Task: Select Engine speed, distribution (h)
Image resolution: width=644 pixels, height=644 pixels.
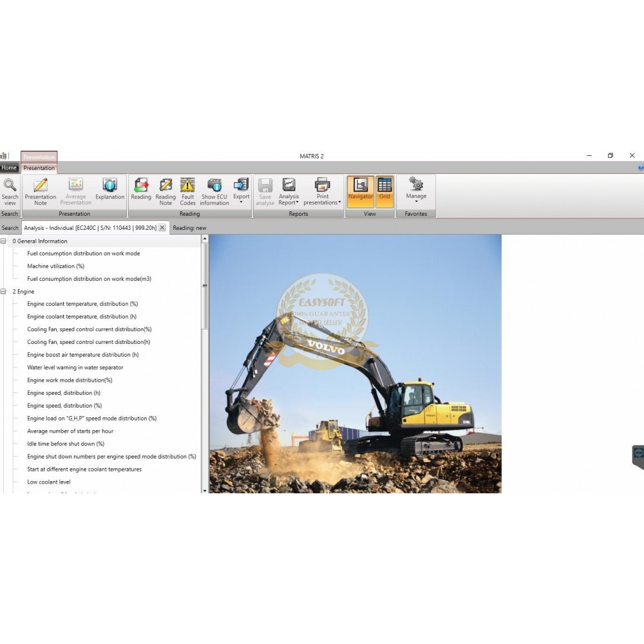Action: 64,393
